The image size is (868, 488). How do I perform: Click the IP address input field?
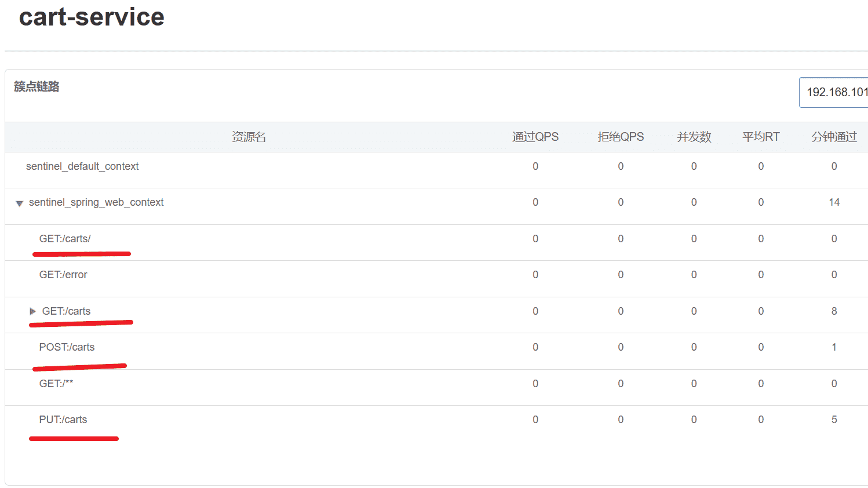coord(834,92)
